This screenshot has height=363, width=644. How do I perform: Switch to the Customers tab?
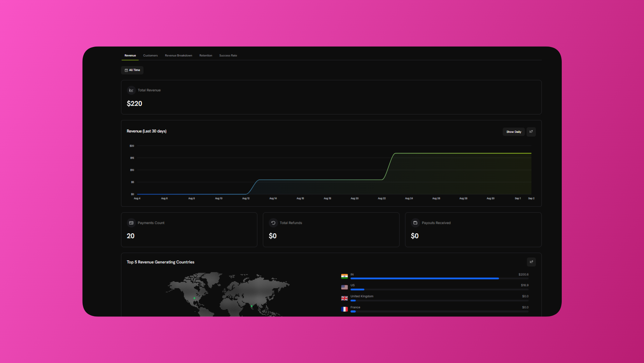point(150,55)
